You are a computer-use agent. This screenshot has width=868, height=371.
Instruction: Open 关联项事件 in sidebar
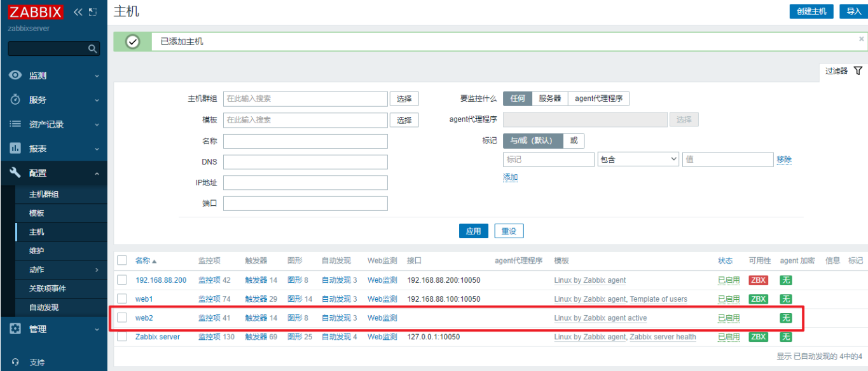(x=48, y=288)
